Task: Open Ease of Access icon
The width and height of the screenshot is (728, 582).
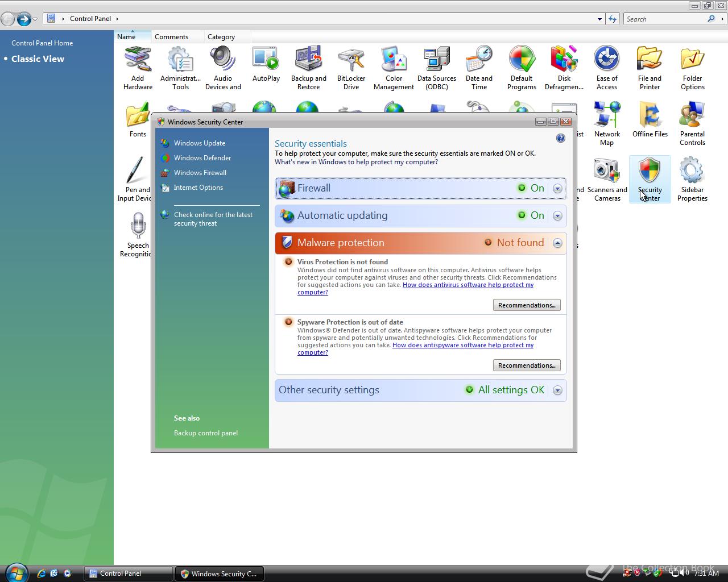Action: click(x=607, y=68)
